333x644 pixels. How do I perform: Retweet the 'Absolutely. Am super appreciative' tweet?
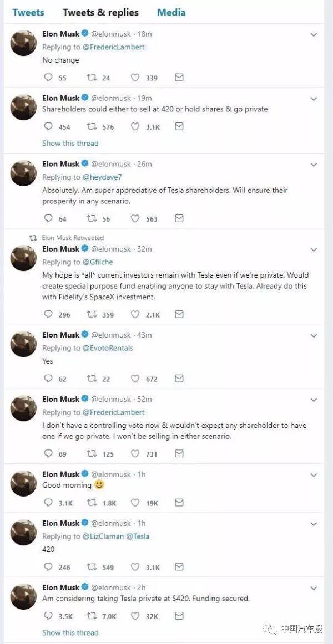click(92, 219)
